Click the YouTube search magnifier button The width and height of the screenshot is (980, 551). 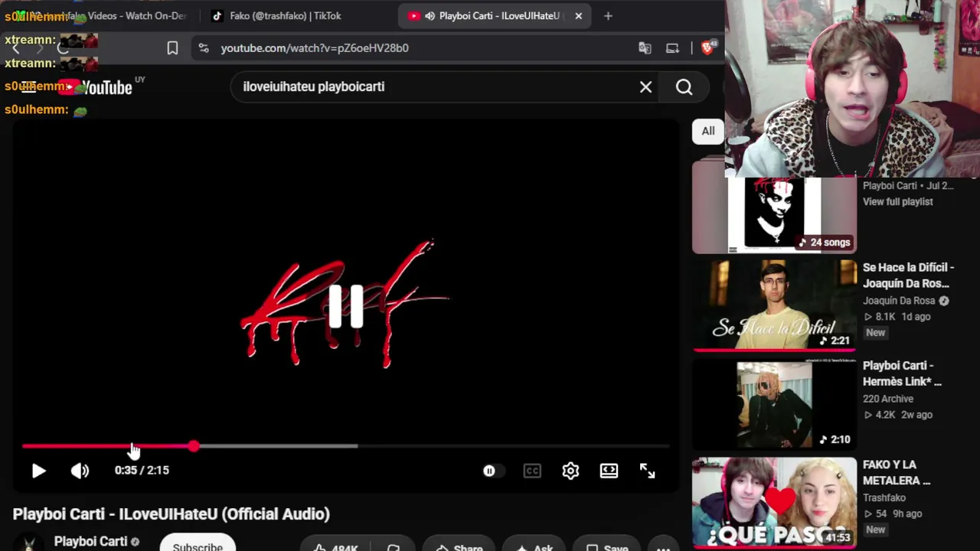(x=684, y=87)
